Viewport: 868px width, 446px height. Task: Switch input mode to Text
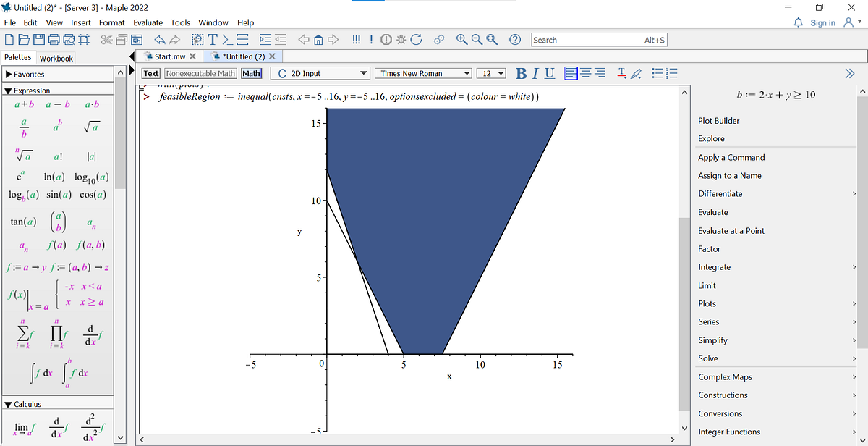(150, 73)
